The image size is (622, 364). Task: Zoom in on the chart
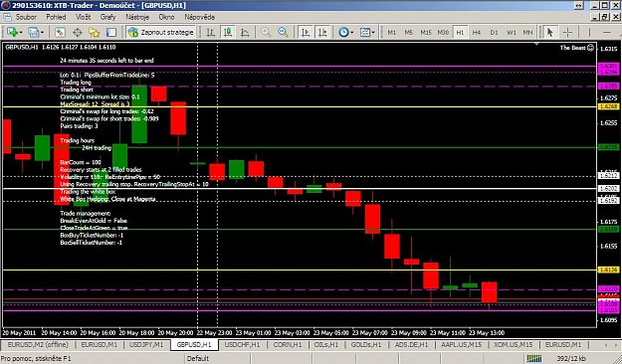click(x=266, y=32)
